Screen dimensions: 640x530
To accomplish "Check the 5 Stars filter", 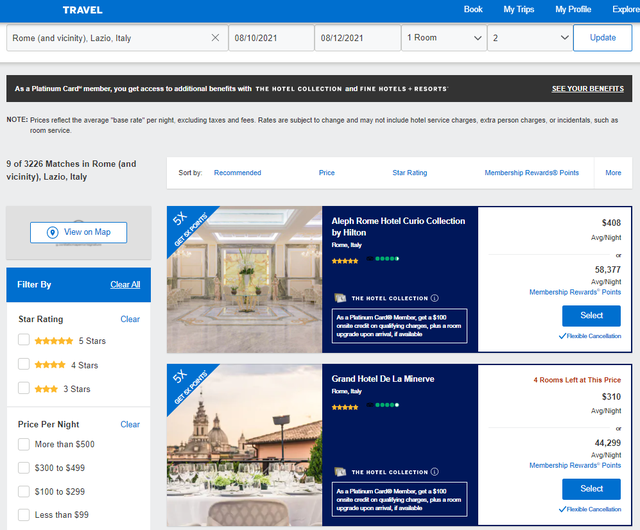I will coord(24,340).
